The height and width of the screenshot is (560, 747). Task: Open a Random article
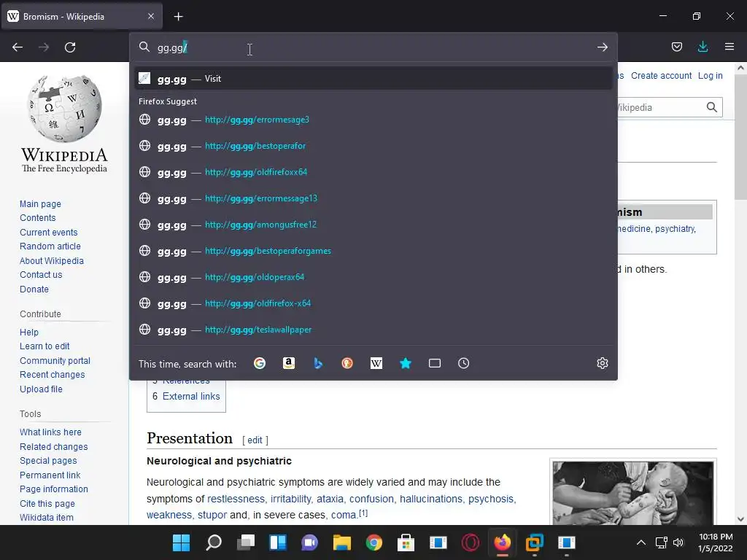pyautogui.click(x=50, y=246)
